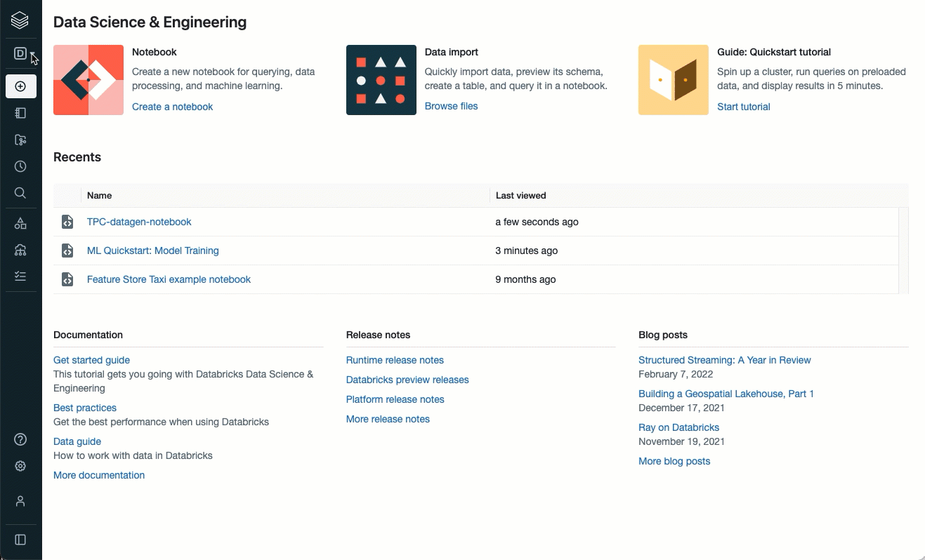Screen dimensions: 925x560
Task: Open the Help question mark menu
Action: 20,439
